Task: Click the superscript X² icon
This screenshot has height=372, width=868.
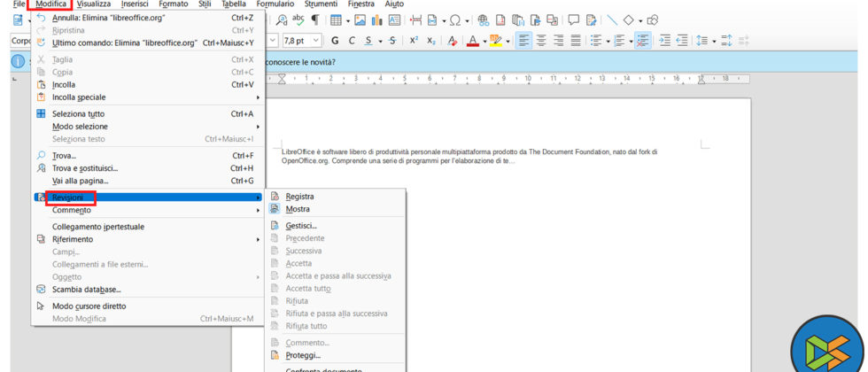Action: pos(414,41)
